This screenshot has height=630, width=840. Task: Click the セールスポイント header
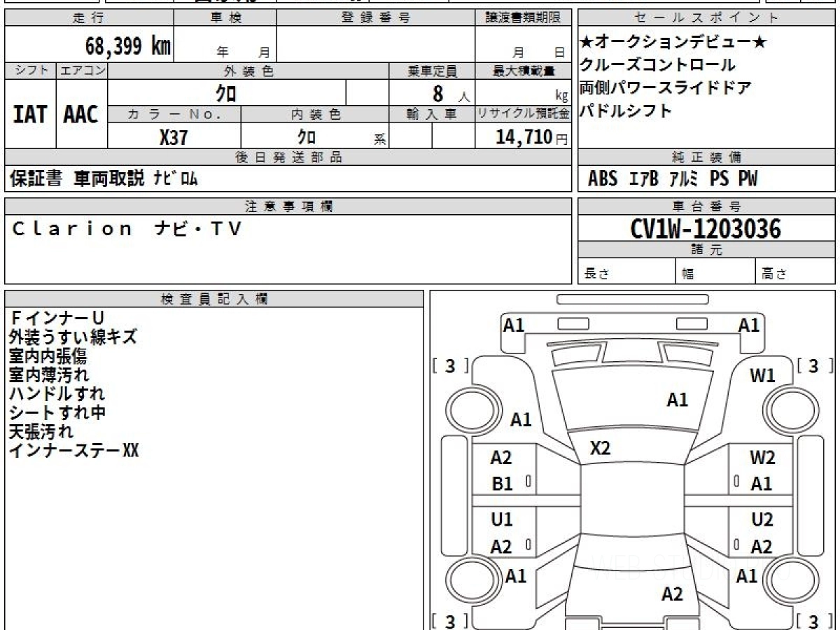point(706,18)
